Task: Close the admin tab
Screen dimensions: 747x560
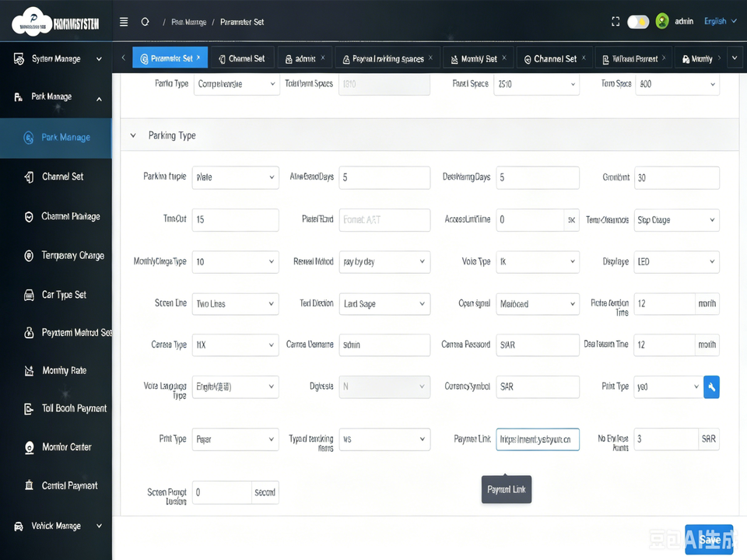Action: [322, 58]
